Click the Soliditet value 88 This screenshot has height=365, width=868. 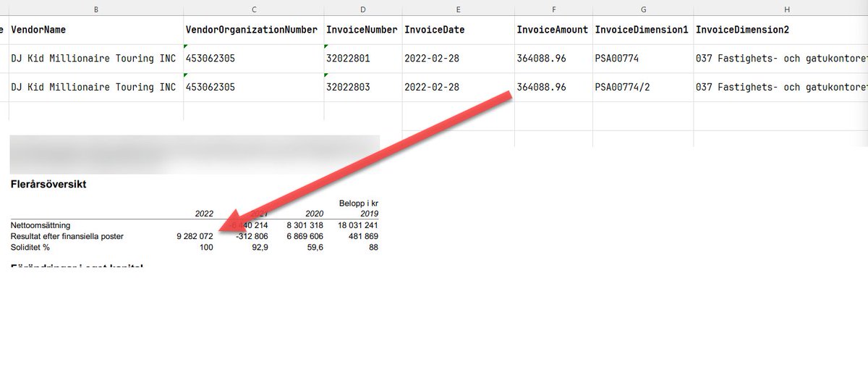click(373, 247)
